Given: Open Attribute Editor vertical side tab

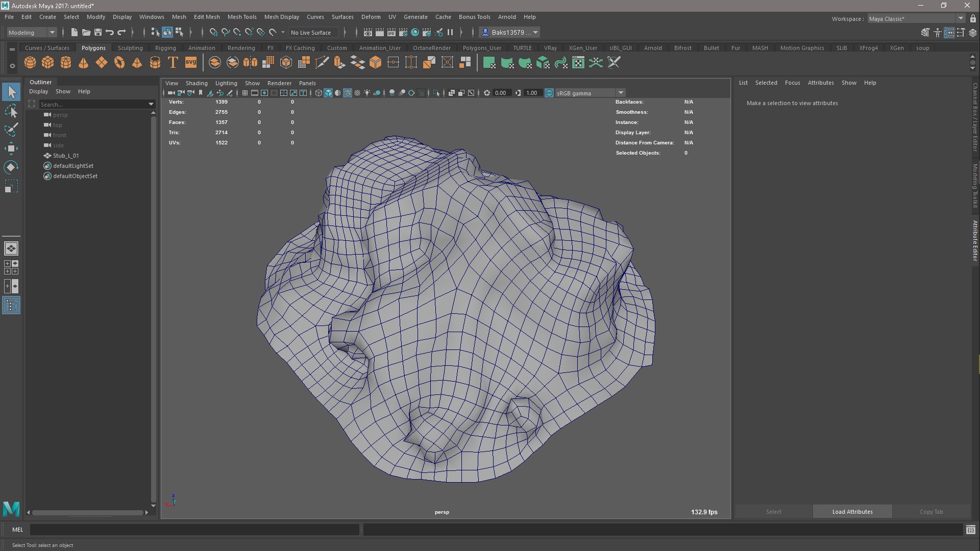Looking at the screenshot, I should pyautogui.click(x=975, y=241).
